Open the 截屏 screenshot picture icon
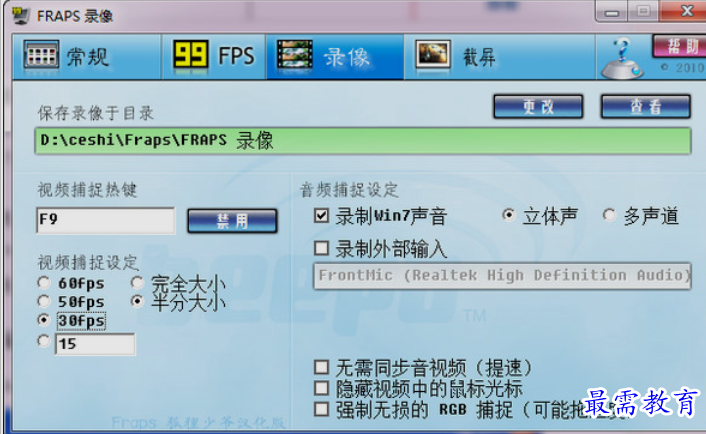 coord(433,56)
